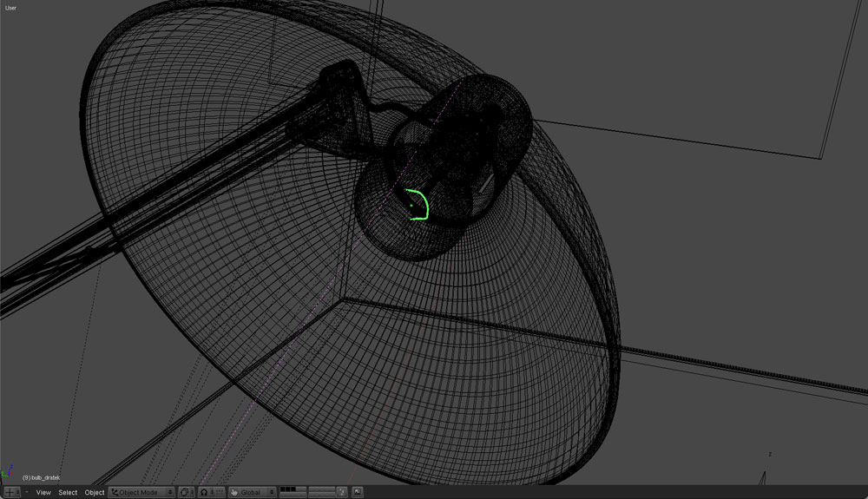Open the Object menu in header
868x499 pixels.
click(94, 492)
